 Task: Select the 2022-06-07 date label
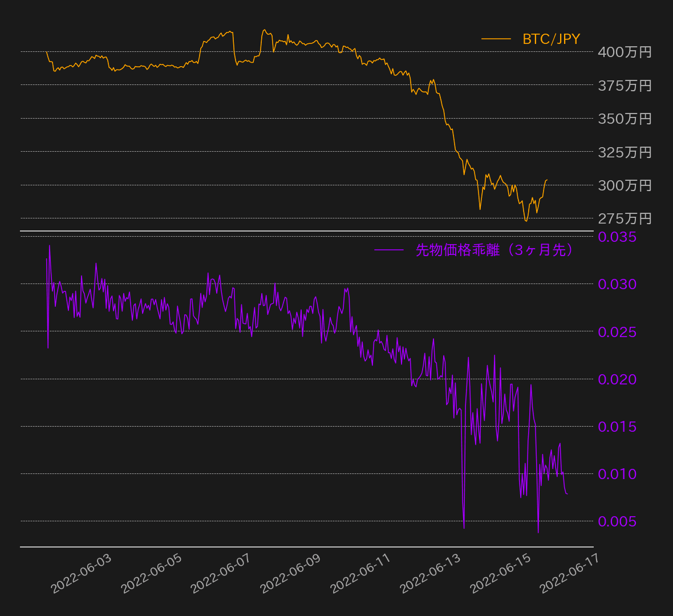coord(221,574)
